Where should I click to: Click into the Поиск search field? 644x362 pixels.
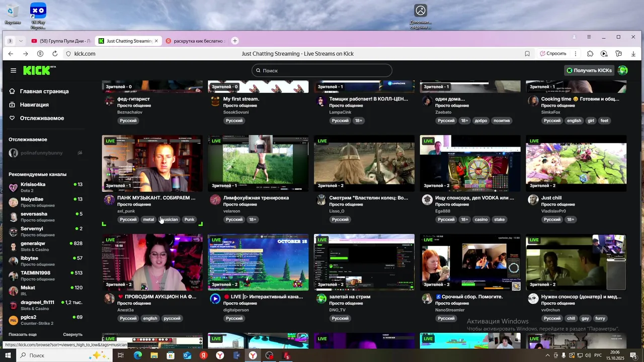[322, 70]
